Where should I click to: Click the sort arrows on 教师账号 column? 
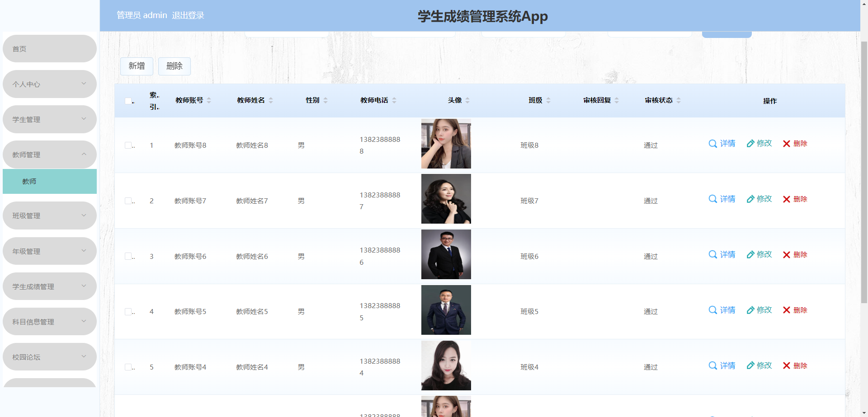tap(209, 100)
